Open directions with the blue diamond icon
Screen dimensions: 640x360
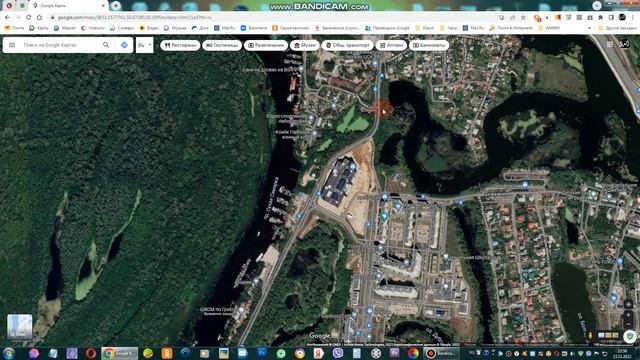pos(124,45)
